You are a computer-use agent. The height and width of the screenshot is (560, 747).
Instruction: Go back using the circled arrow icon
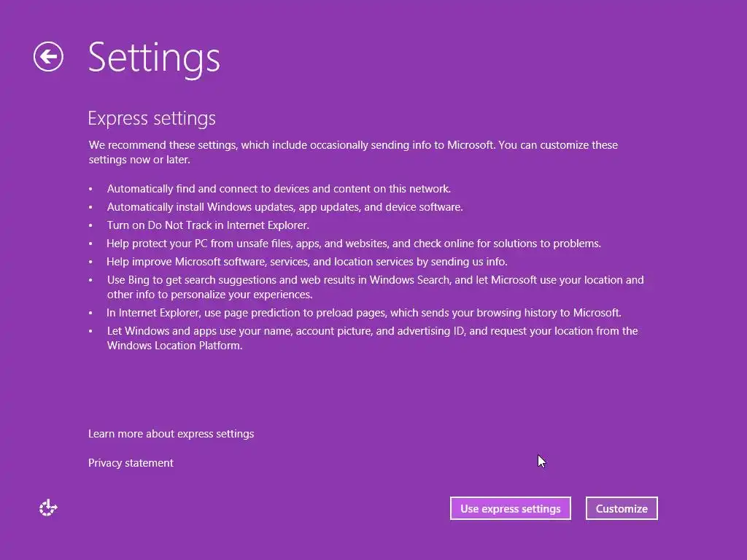[48, 57]
